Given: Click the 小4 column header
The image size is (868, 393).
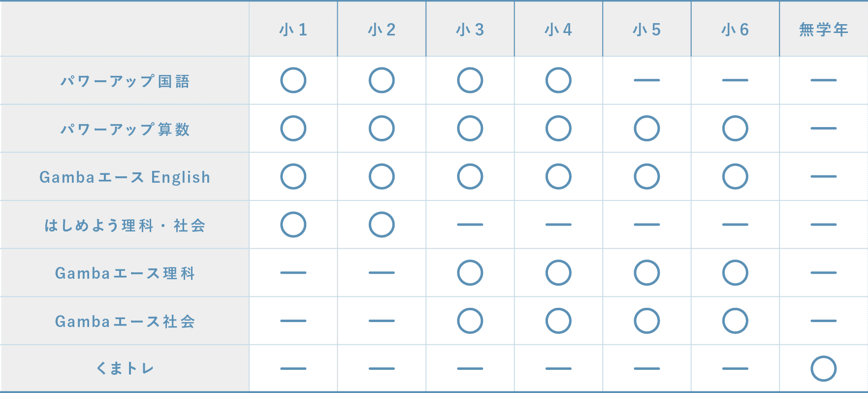Looking at the screenshot, I should (558, 30).
